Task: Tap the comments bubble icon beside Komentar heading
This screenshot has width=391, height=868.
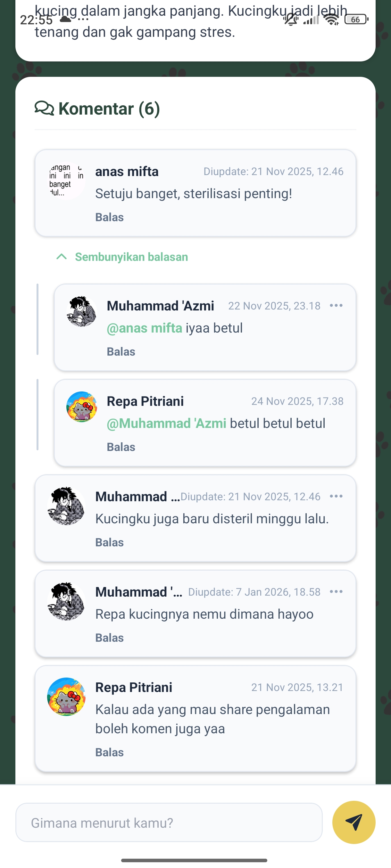Action: [x=44, y=108]
